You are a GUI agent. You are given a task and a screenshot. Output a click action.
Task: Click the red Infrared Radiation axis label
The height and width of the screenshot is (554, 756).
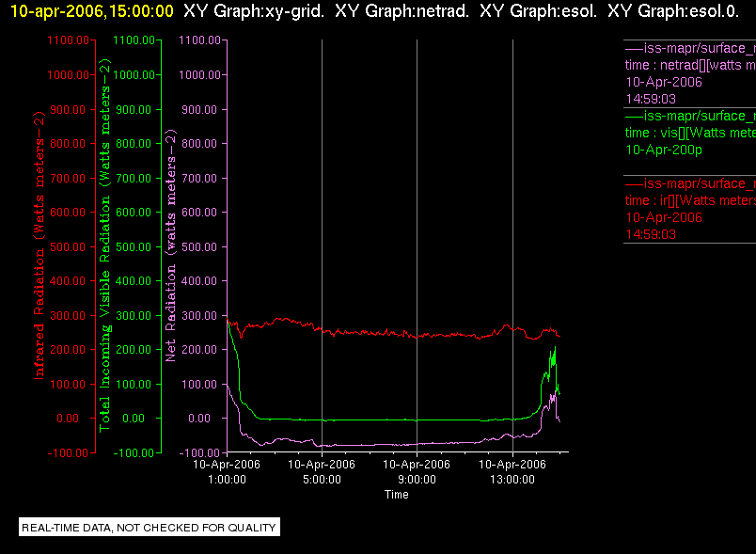(x=39, y=245)
